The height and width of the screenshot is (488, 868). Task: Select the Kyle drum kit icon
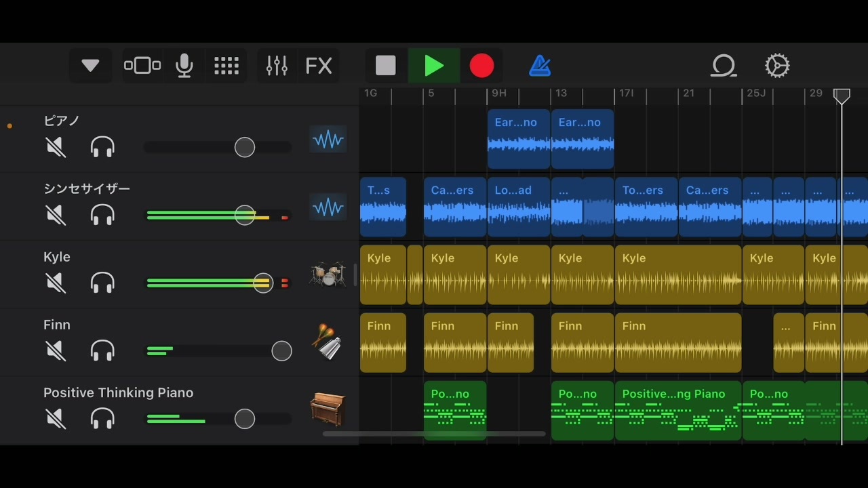pyautogui.click(x=328, y=274)
